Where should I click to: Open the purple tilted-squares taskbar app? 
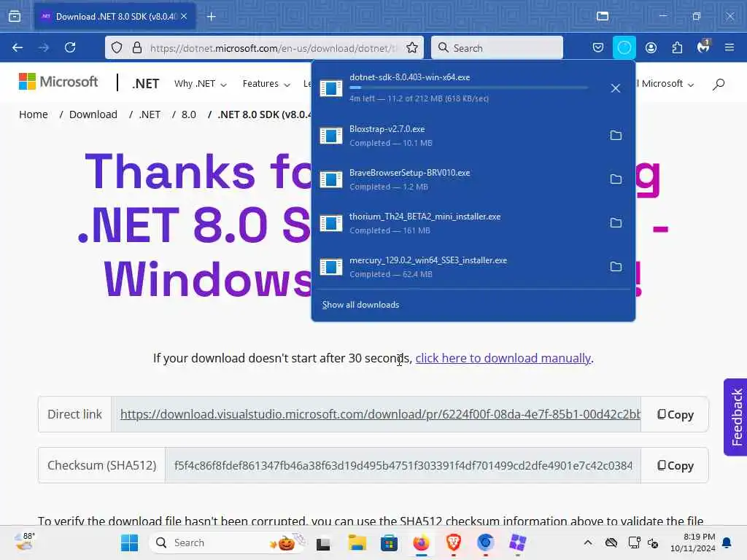[517, 542]
